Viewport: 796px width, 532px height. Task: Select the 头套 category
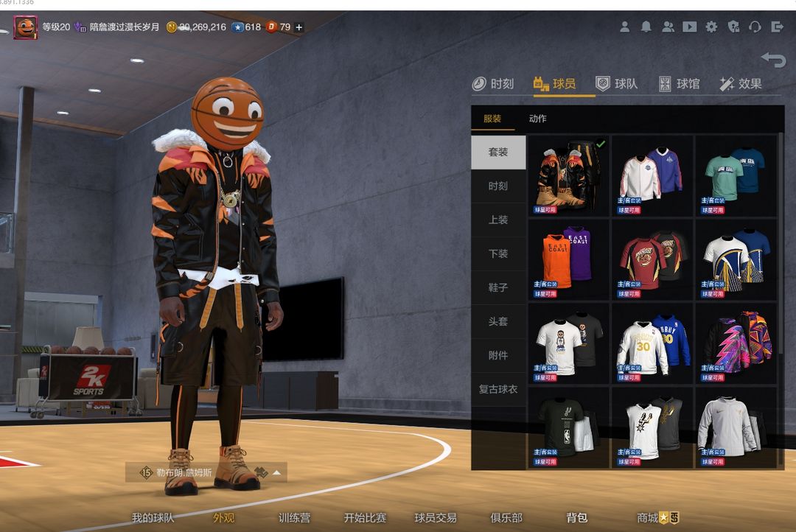498,321
